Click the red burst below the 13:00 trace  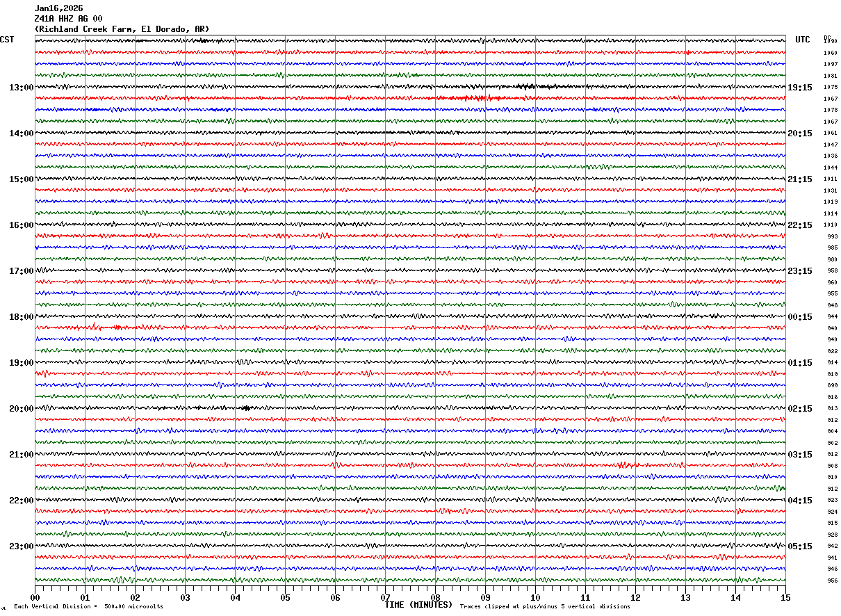tap(473, 98)
